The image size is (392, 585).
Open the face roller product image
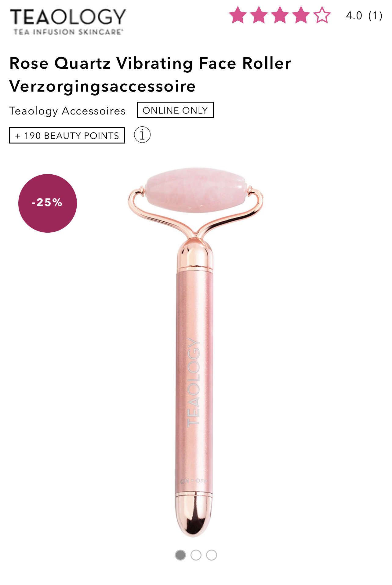(x=195, y=351)
